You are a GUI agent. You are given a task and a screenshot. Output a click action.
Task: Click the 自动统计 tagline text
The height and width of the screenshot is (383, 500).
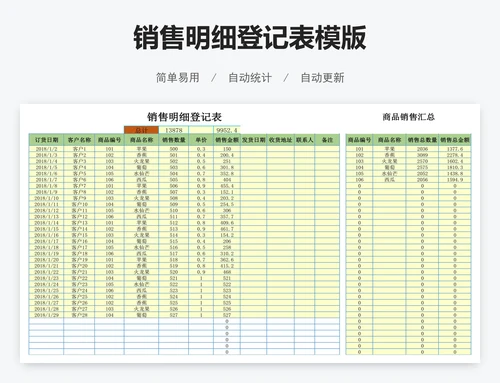coord(250,78)
